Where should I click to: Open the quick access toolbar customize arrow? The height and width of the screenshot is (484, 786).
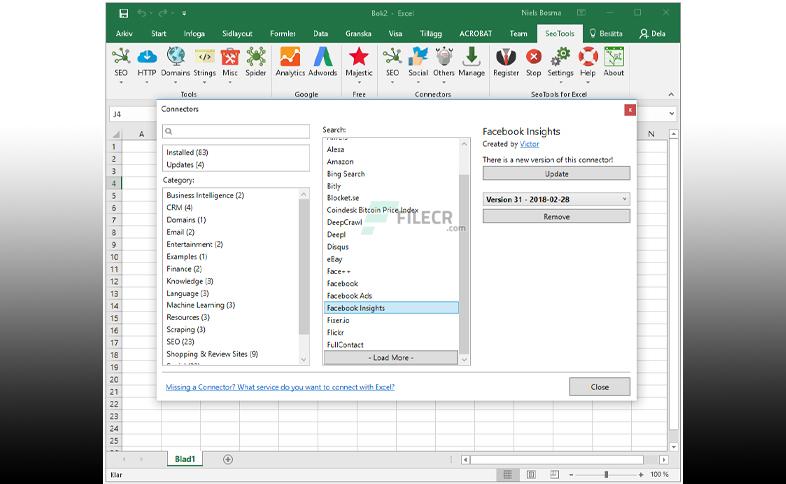point(184,14)
